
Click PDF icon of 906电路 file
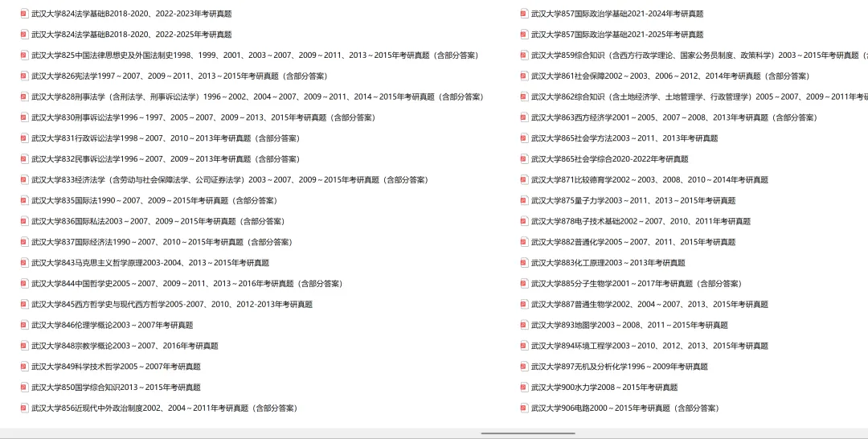524,408
